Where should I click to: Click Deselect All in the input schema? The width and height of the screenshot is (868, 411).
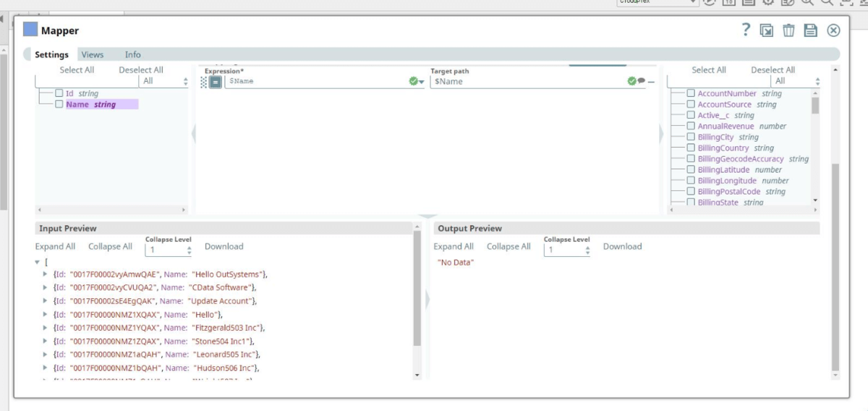click(141, 70)
